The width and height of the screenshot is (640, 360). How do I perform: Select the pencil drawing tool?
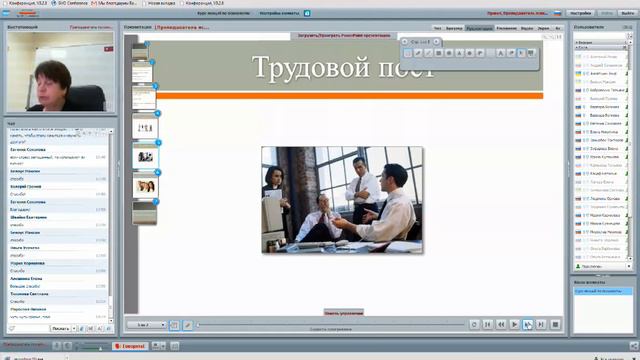[418, 53]
